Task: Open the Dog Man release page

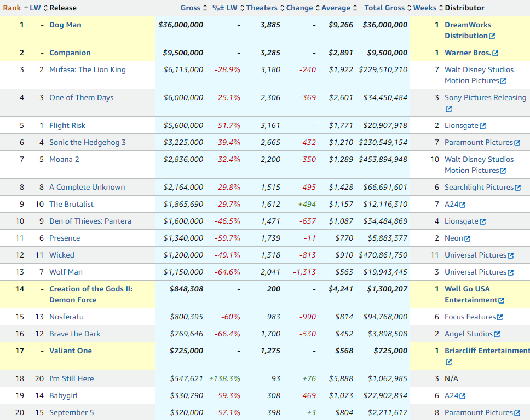Action: pyautogui.click(x=65, y=25)
